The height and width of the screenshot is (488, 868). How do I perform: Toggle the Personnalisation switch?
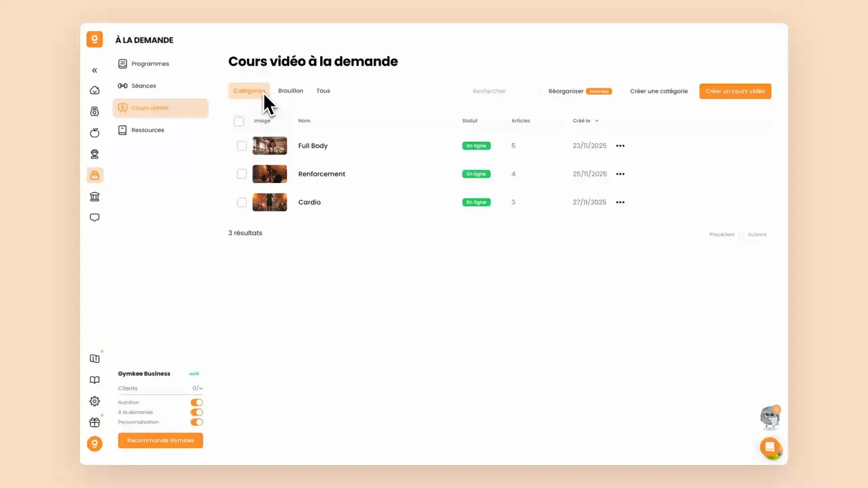tap(197, 422)
